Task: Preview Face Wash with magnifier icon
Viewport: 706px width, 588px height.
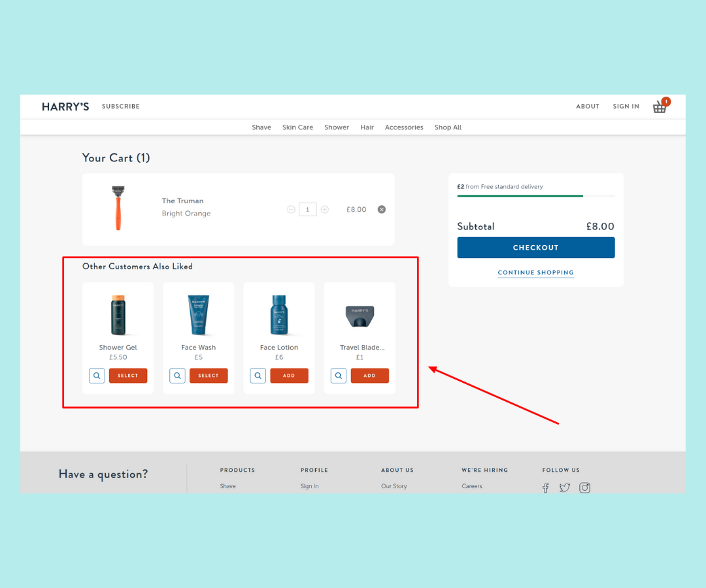Action: [177, 376]
